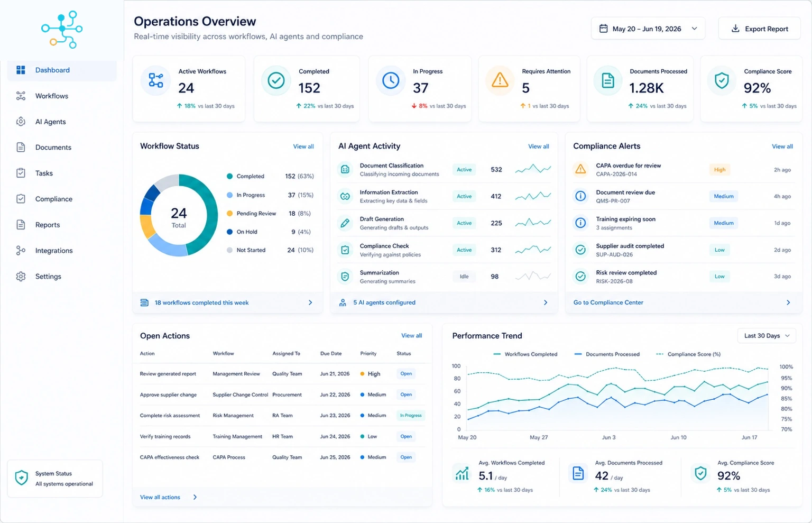The width and height of the screenshot is (812, 523).
Task: Open the Go to Compliance Center link
Action: point(608,302)
